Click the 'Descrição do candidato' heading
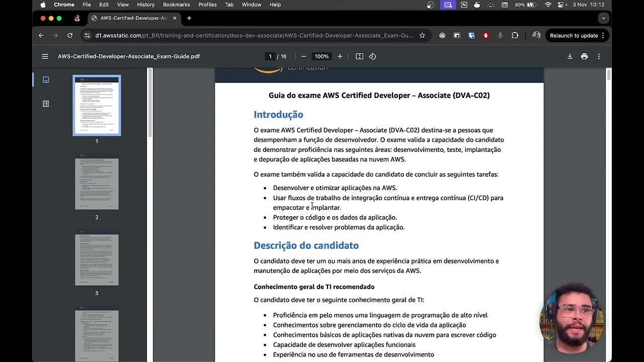The width and height of the screenshot is (644, 362). [x=306, y=245]
